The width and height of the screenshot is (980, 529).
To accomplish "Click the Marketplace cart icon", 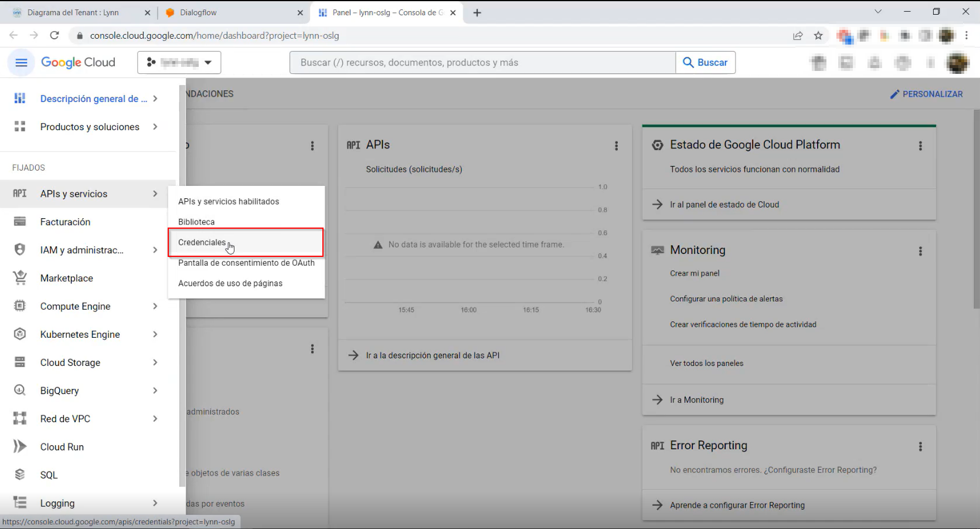I will [x=20, y=278].
